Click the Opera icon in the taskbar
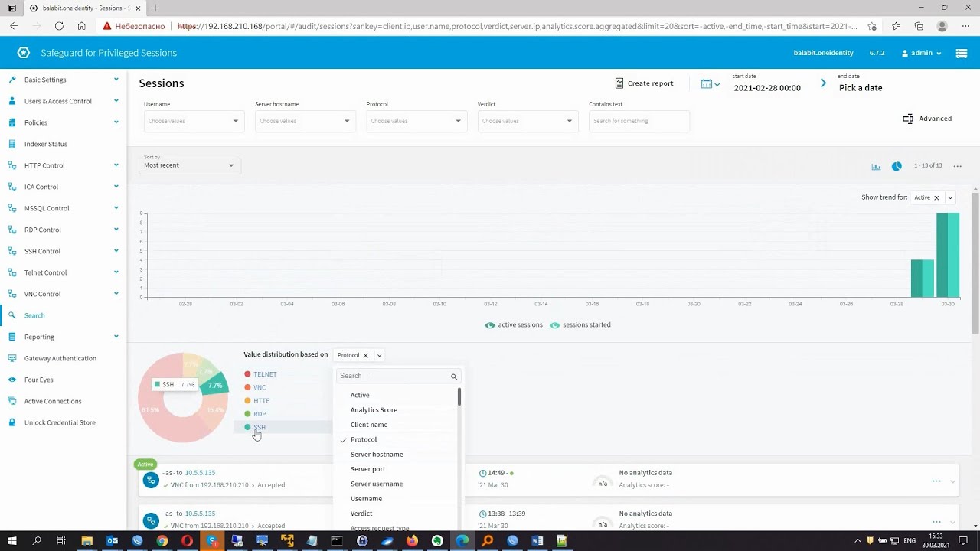980x551 pixels. 188,541
